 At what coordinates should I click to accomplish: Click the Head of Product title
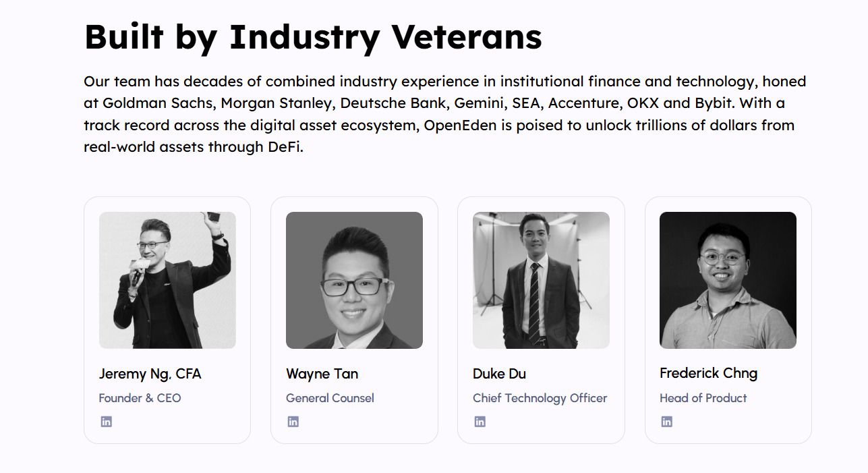pos(703,398)
